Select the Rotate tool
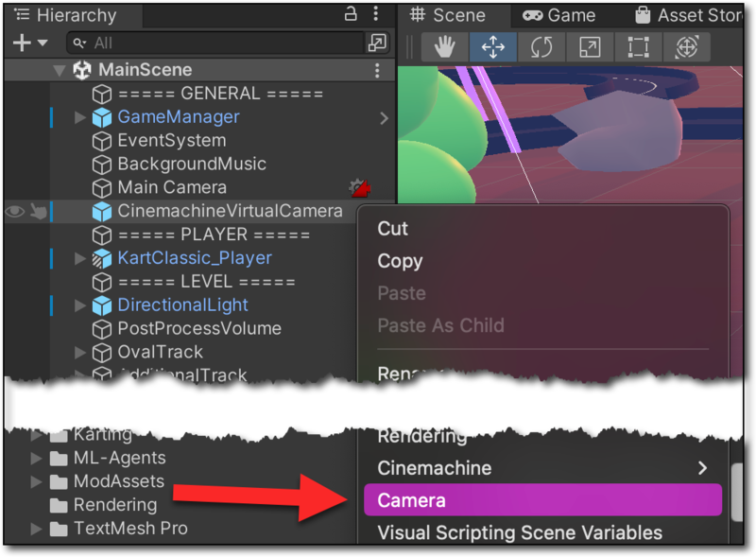The image size is (756, 557). pos(541,47)
